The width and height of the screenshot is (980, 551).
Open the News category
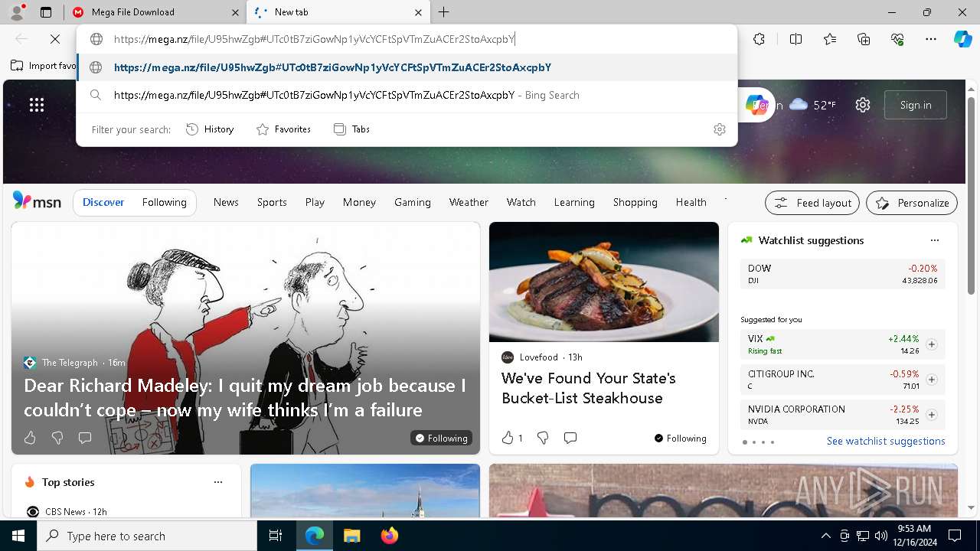pos(226,203)
